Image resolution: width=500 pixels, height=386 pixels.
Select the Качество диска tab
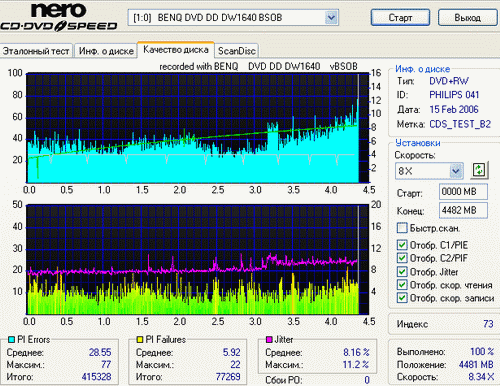click(x=176, y=50)
